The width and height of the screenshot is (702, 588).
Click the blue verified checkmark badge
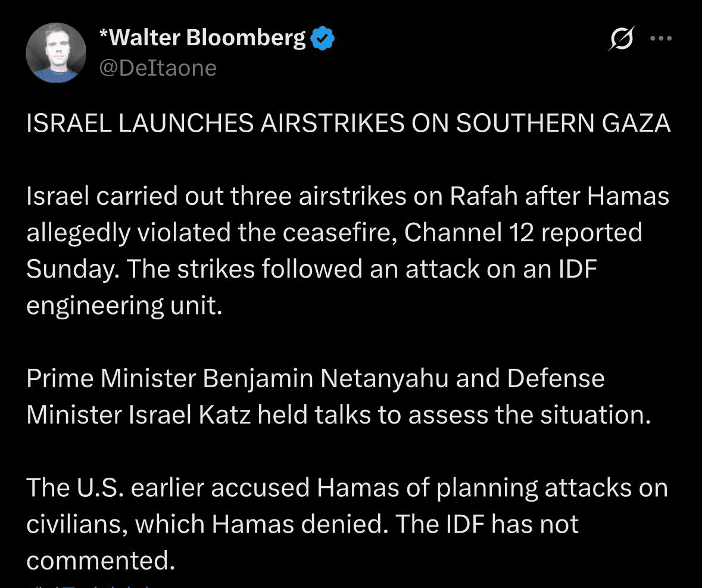[x=323, y=39]
